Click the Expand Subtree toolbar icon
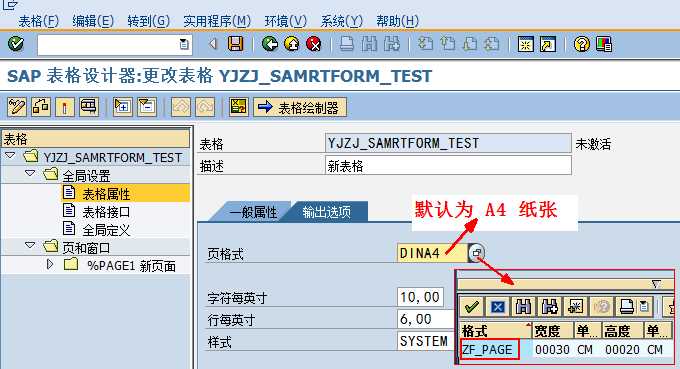The image size is (680, 369). [x=123, y=107]
